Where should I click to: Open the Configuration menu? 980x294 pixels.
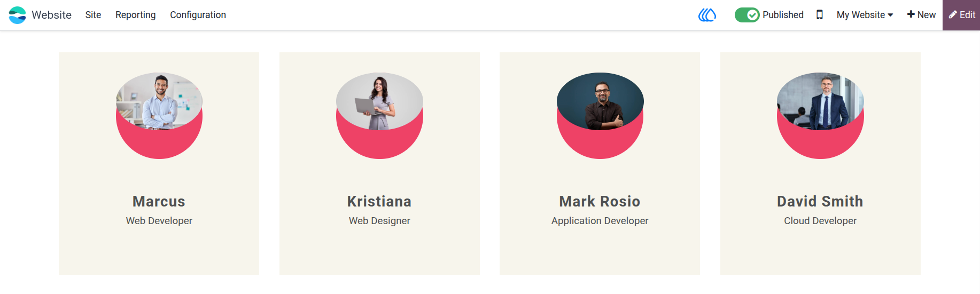click(198, 15)
